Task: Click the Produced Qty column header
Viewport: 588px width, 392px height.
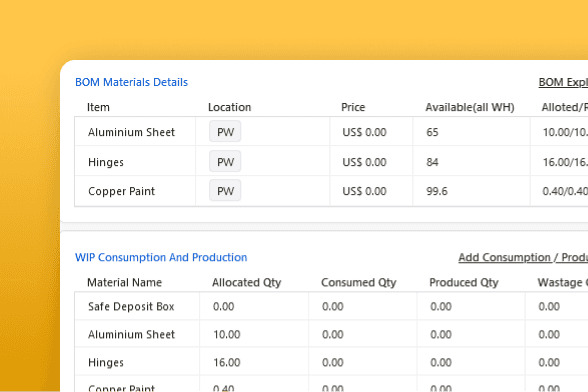Action: (x=464, y=282)
